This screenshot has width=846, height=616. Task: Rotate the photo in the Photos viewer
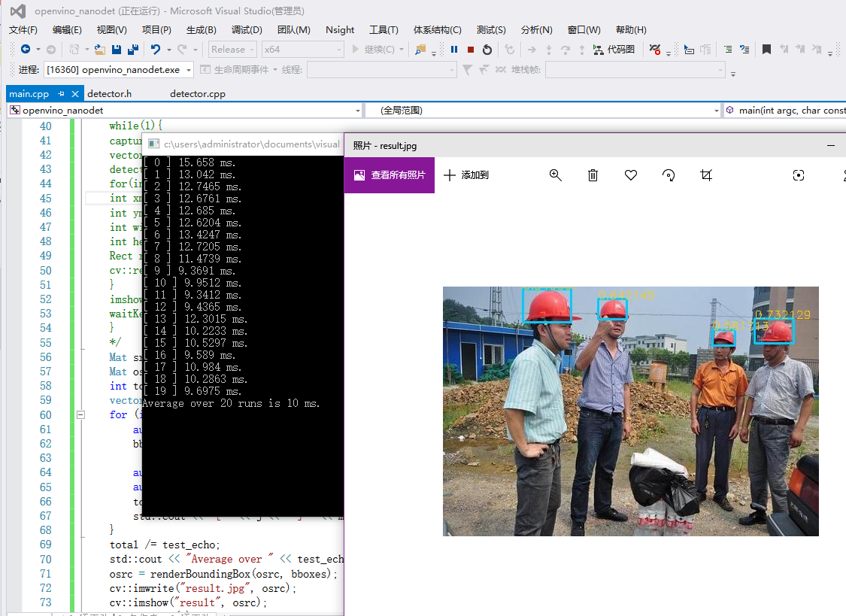669,175
